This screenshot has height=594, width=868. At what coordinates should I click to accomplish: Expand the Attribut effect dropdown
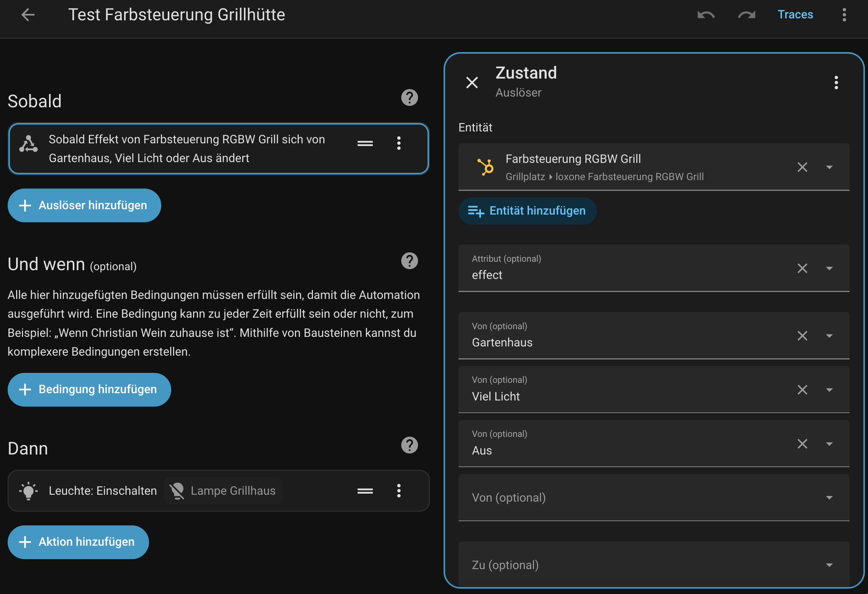[x=829, y=268]
